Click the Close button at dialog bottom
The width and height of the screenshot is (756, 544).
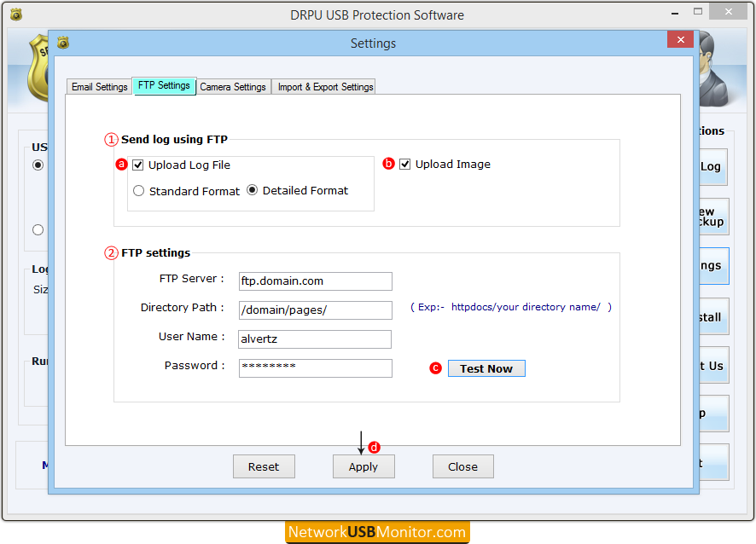pos(462,466)
